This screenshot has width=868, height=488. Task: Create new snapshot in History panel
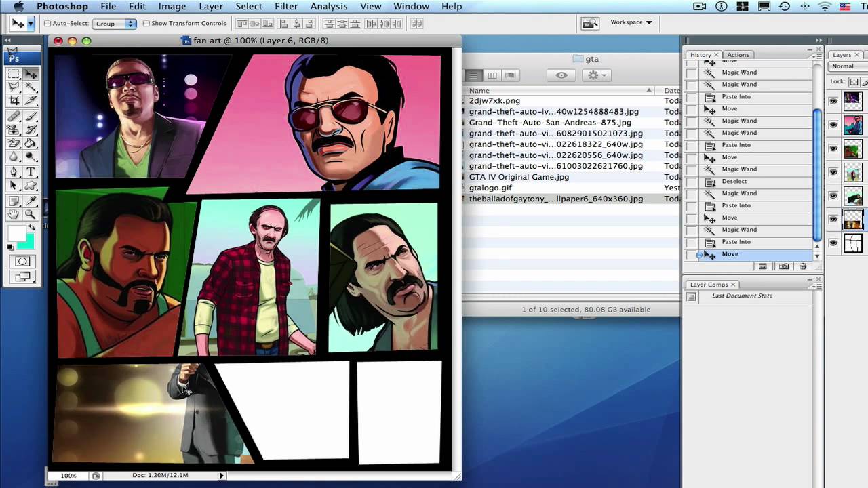pos(784,267)
